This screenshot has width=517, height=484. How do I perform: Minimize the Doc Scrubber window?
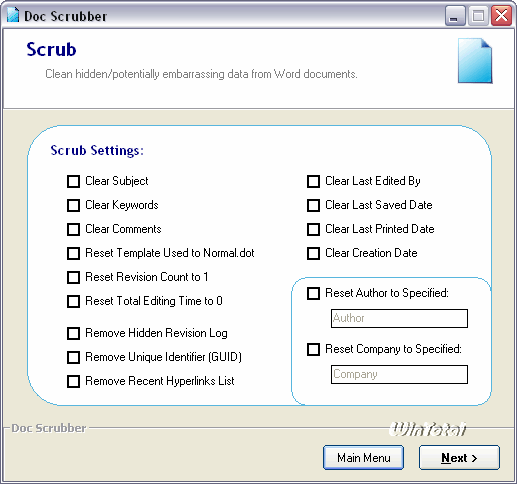[455, 16]
